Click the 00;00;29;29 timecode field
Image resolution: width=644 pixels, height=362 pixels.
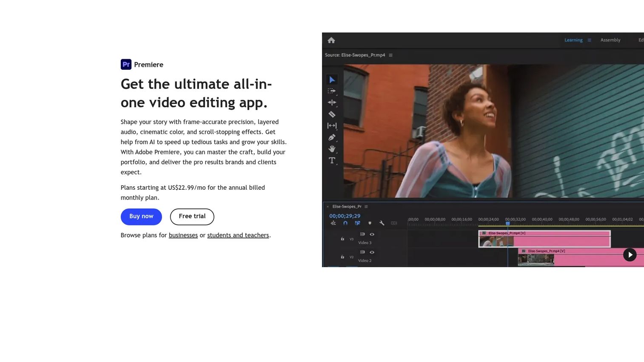(x=345, y=216)
